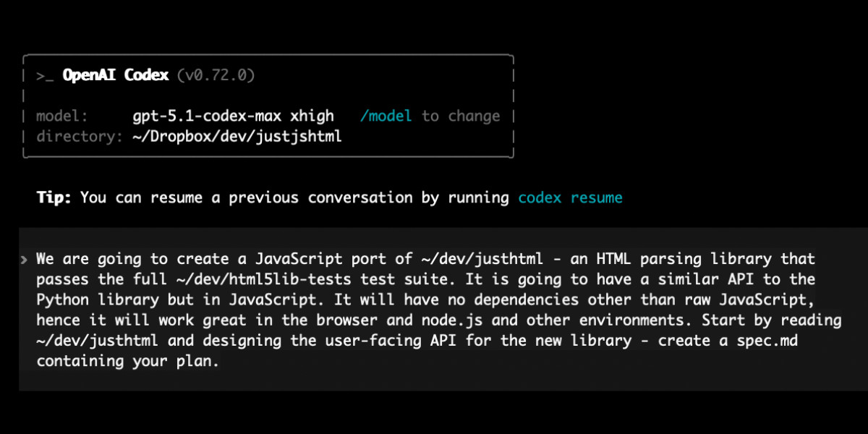Click the ~/Dropbox/dev/justjshtml directory path
868x434 pixels.
(x=237, y=137)
